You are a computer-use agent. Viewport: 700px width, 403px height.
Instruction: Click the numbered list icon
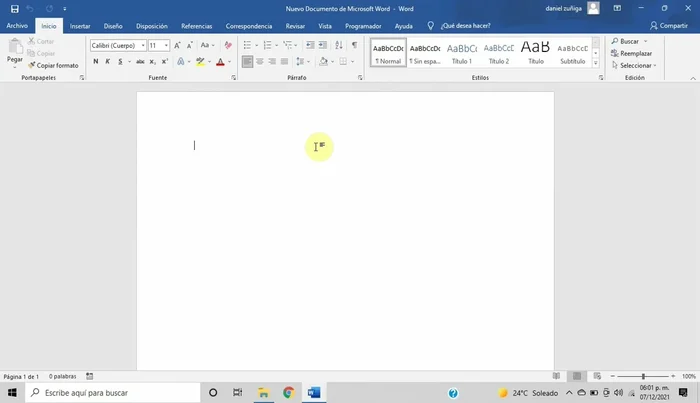267,45
